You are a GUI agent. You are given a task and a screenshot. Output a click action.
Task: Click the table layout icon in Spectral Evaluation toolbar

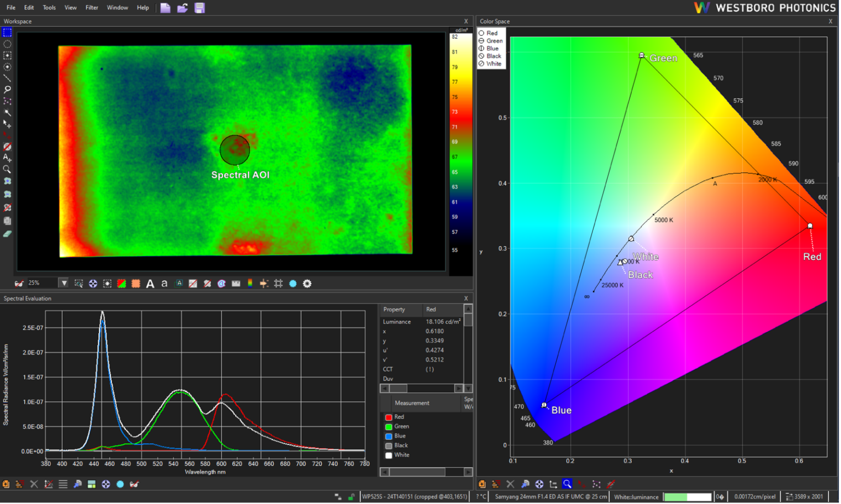click(91, 485)
